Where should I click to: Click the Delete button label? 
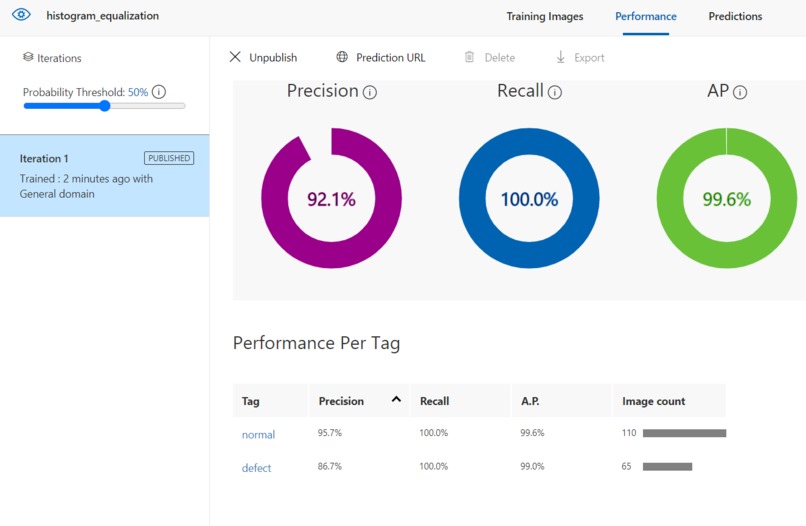(500, 58)
